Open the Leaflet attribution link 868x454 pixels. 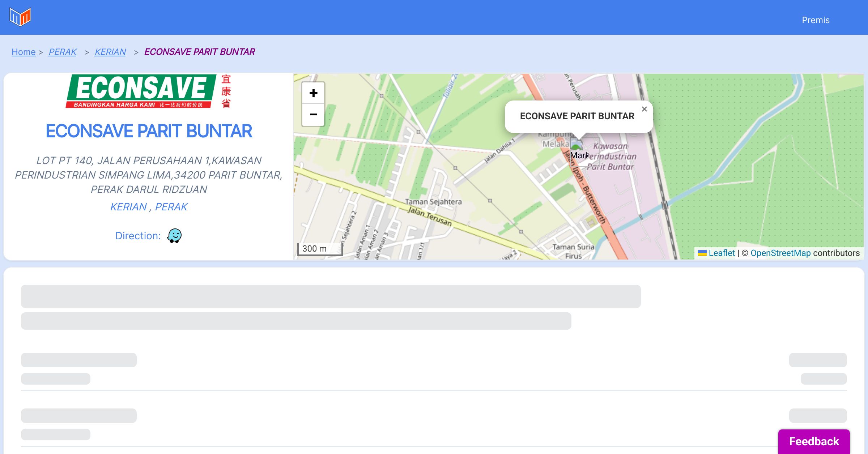(x=722, y=253)
